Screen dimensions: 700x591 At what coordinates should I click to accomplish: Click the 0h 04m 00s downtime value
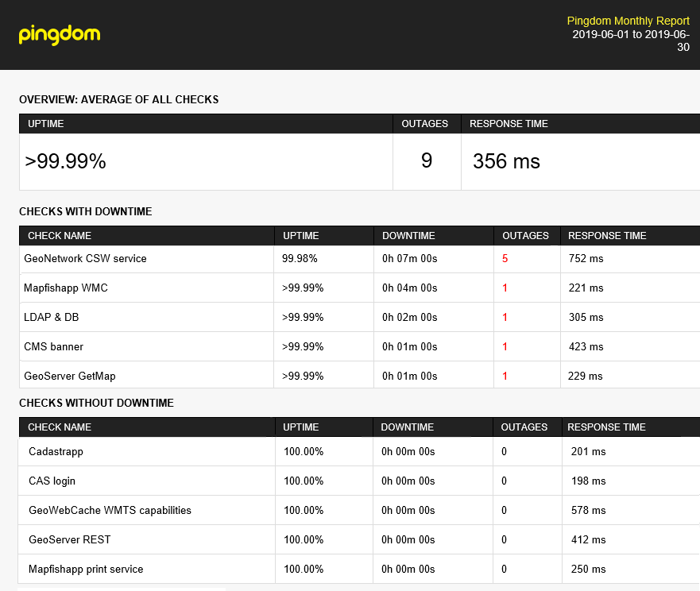tap(410, 288)
